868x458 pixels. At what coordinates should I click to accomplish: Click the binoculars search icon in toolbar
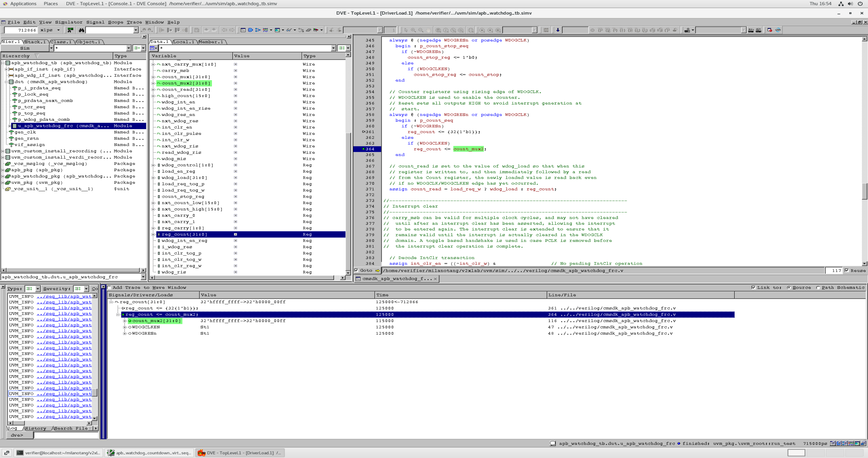(81, 30)
